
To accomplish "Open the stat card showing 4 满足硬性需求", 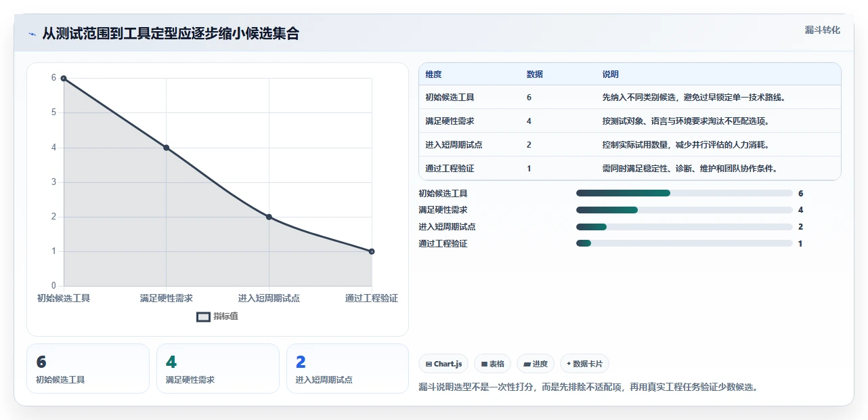I will (x=218, y=369).
